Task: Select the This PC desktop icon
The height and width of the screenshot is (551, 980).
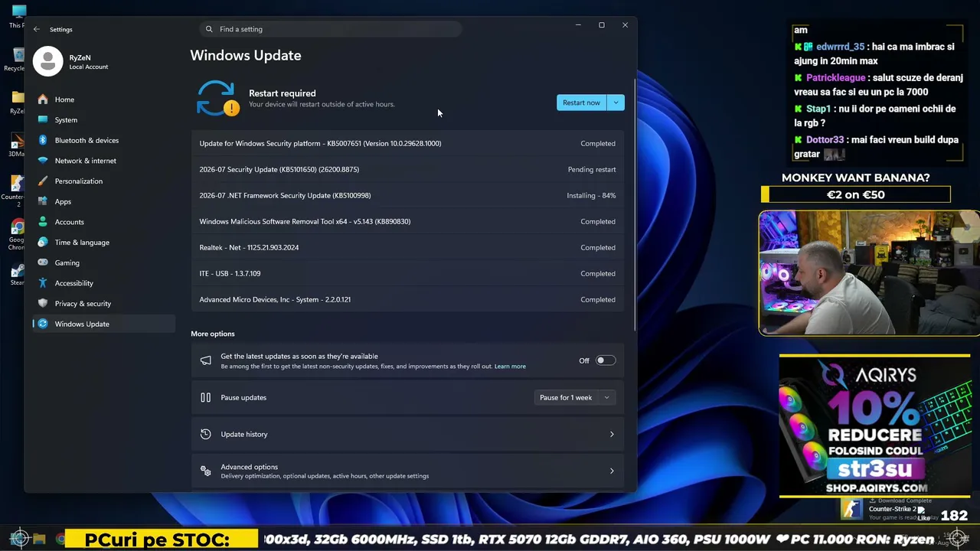Action: (17, 16)
